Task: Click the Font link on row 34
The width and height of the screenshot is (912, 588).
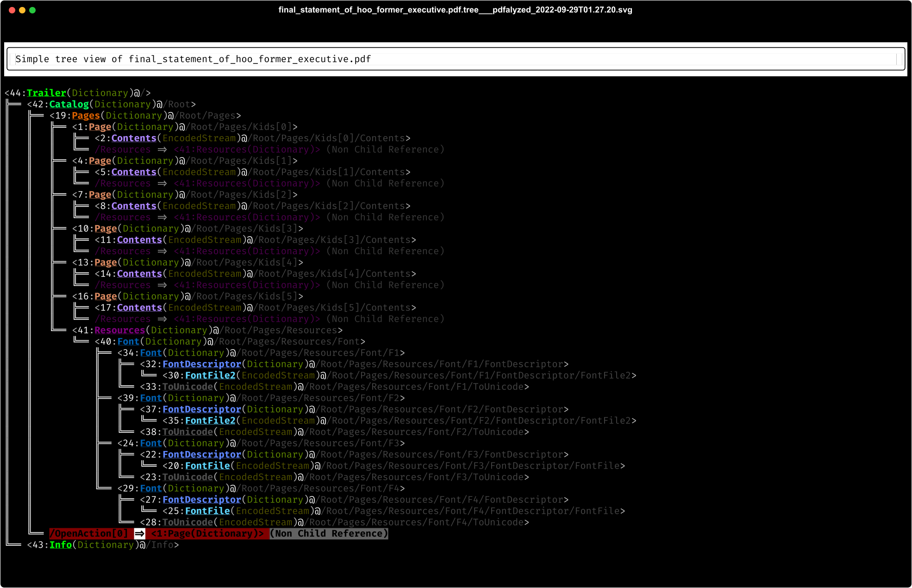Action: [151, 353]
